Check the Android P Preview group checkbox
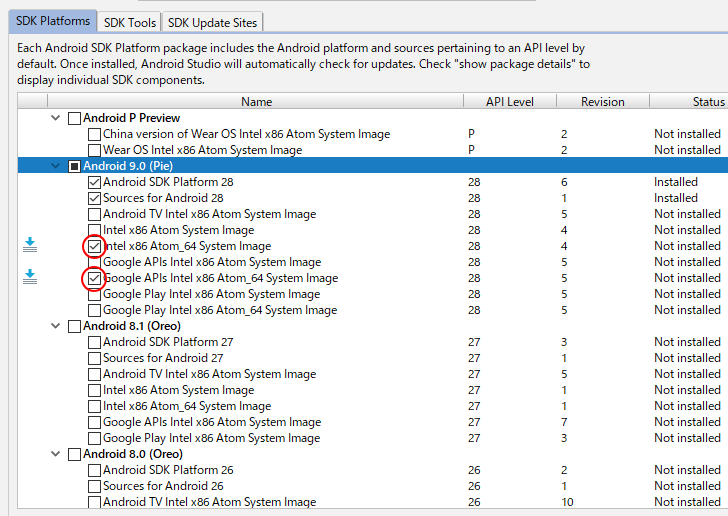This screenshot has width=728, height=516. 74,118
